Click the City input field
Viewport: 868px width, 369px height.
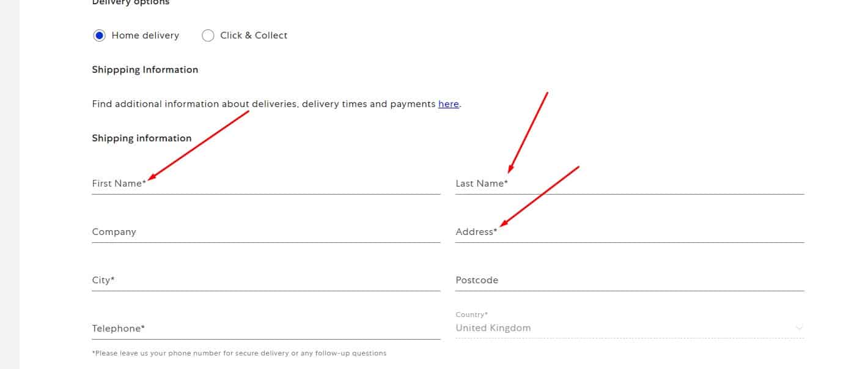(x=266, y=280)
